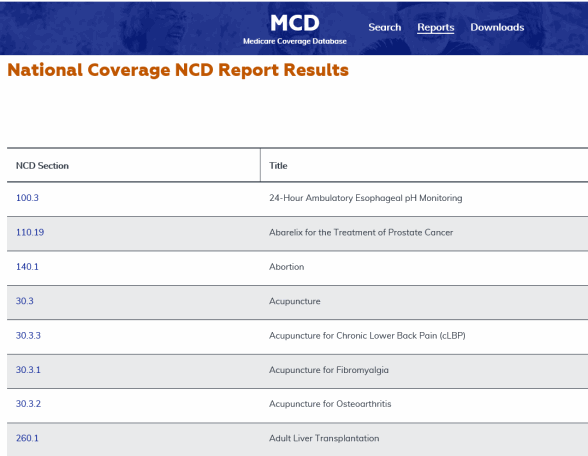Sort by the Title column header
The height and width of the screenshot is (456, 588).
click(278, 166)
